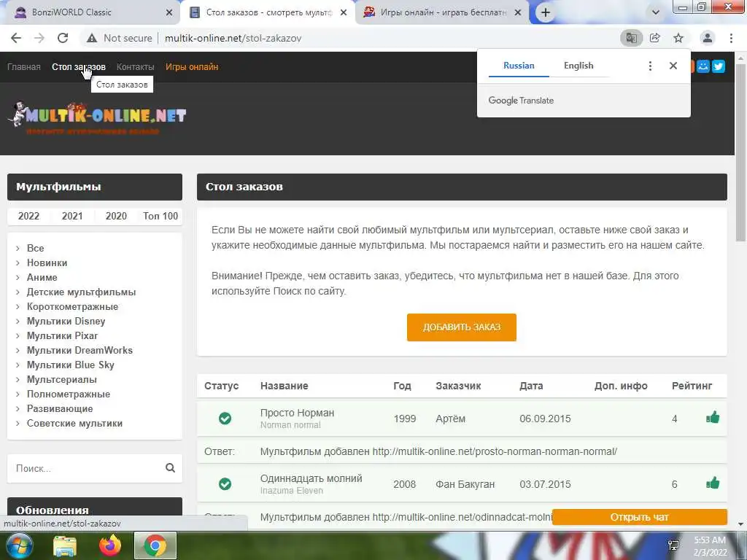The width and height of the screenshot is (747, 560).
Task: Open Google Translate icon in address bar
Action: click(631, 38)
